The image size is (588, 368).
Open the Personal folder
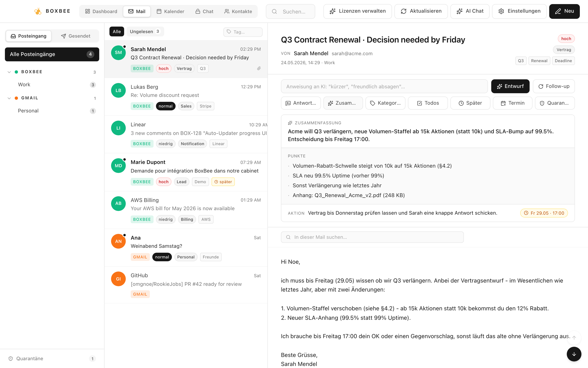(52, 111)
